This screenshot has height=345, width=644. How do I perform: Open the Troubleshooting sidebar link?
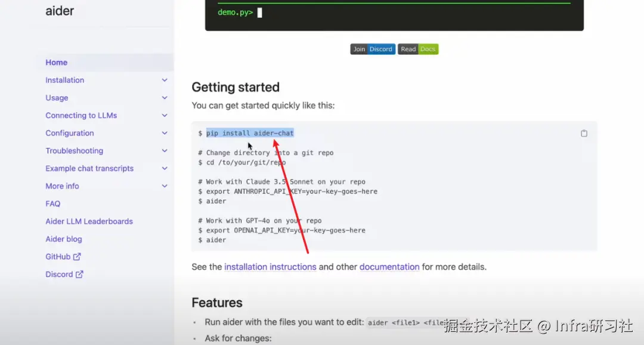pyautogui.click(x=75, y=151)
